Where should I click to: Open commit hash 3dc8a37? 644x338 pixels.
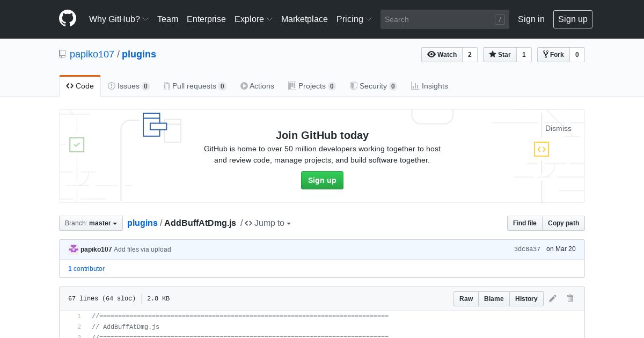coord(527,249)
